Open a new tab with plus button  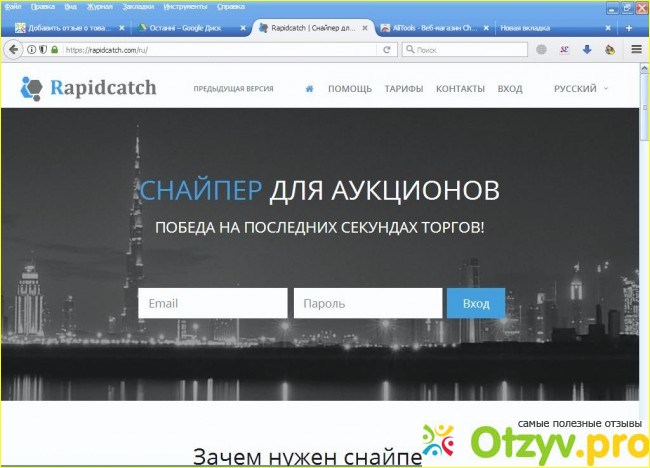pos(629,28)
